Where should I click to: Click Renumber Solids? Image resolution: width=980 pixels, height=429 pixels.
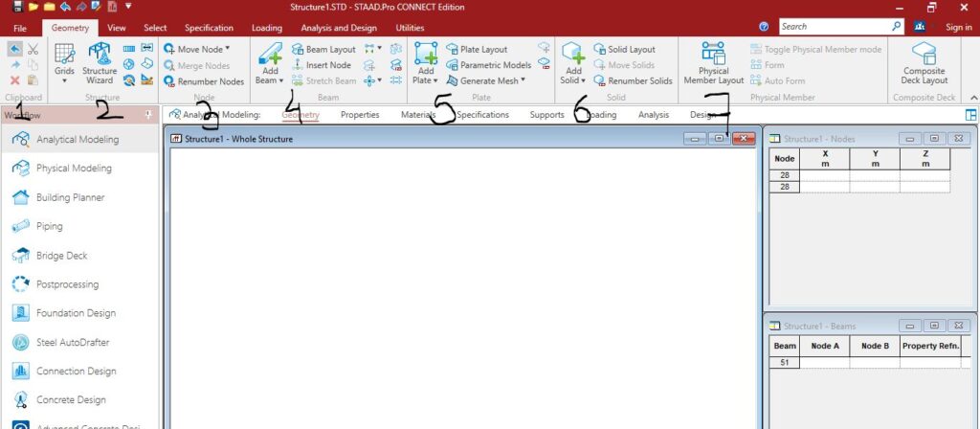[x=634, y=80]
